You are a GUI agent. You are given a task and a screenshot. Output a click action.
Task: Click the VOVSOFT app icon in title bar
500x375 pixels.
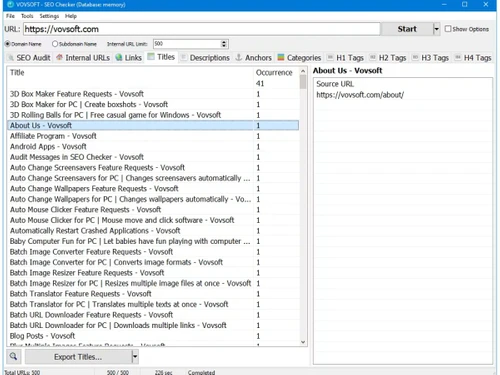coord(10,5)
